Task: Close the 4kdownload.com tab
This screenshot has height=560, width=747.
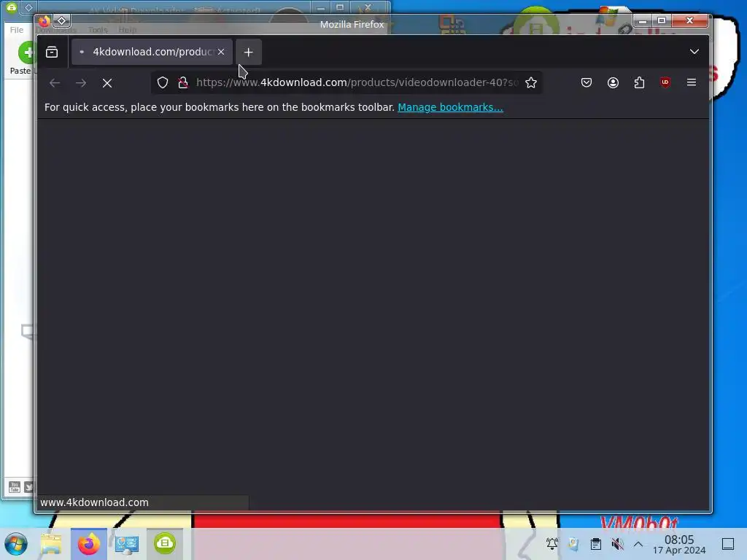Action: tap(221, 52)
